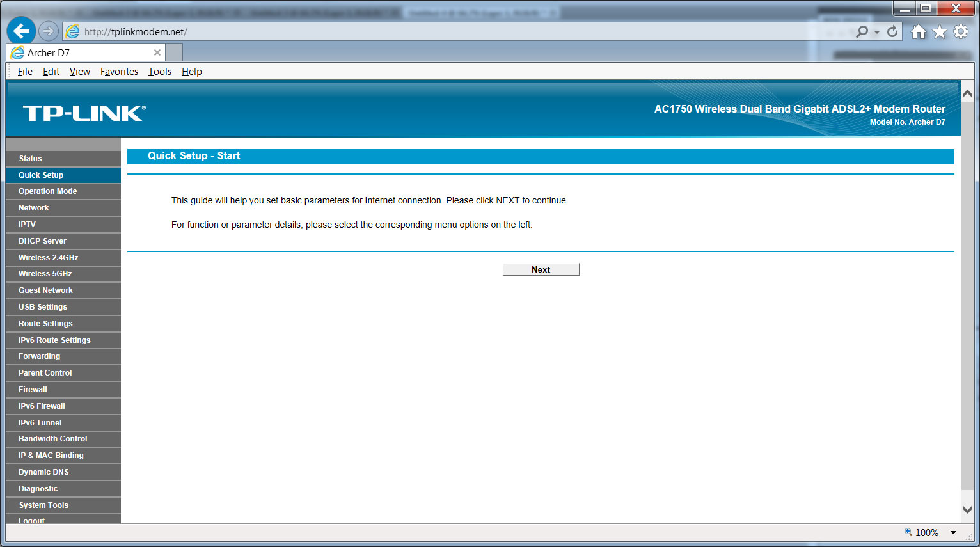Image resolution: width=980 pixels, height=547 pixels.
Task: Click the page scrollbar up arrow
Action: pyautogui.click(x=967, y=94)
